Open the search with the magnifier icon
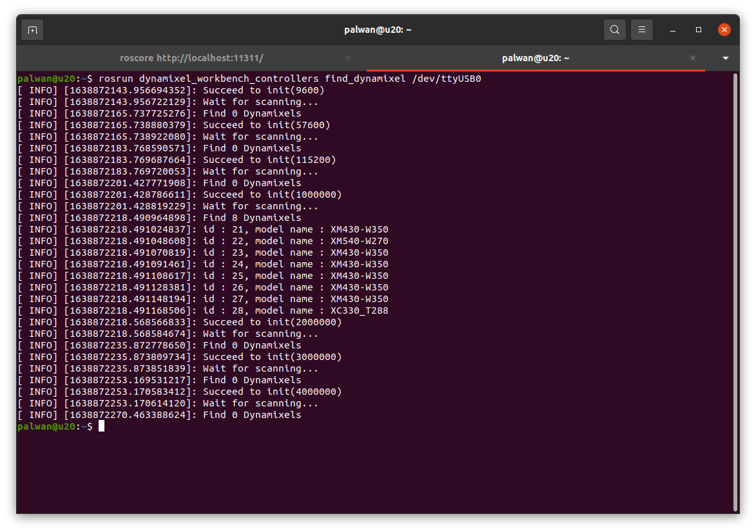Screen dimensions: 756x532 (x=614, y=29)
